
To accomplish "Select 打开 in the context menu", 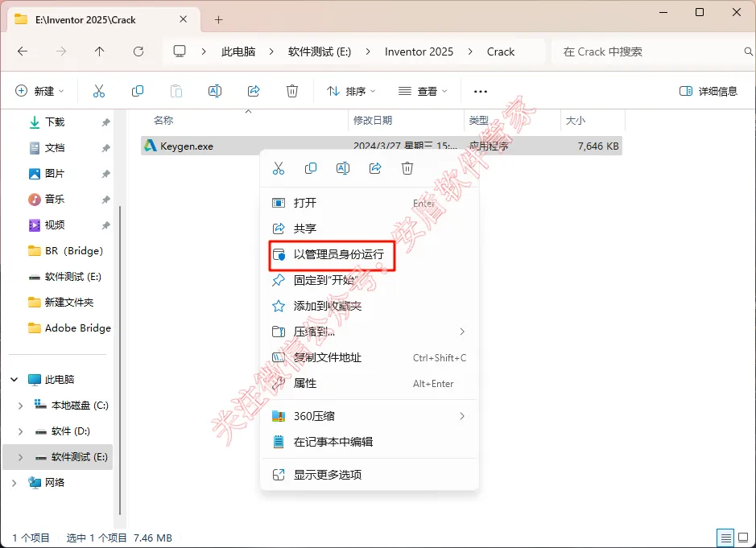I will pyautogui.click(x=370, y=203).
